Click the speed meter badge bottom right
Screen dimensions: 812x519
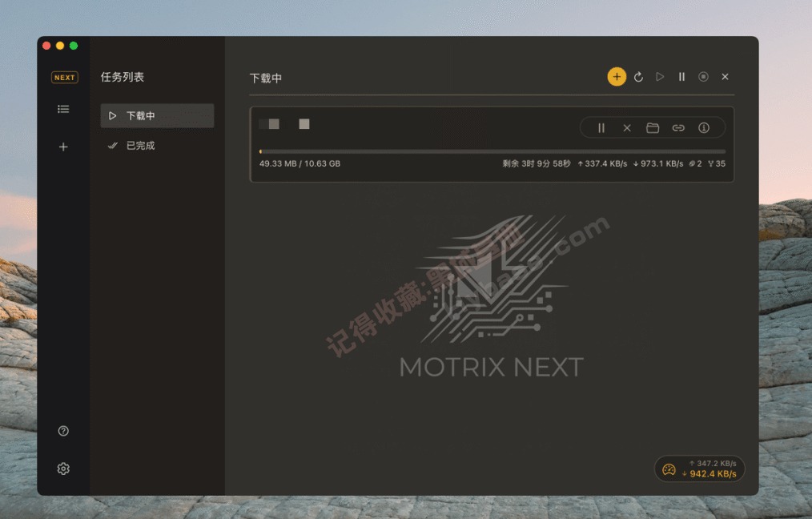tap(700, 469)
